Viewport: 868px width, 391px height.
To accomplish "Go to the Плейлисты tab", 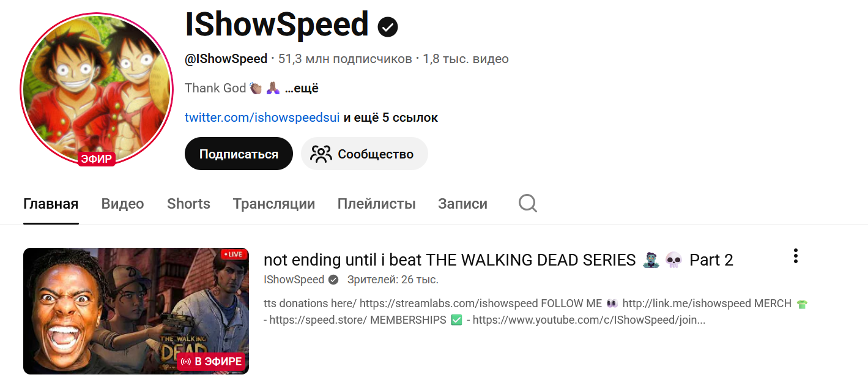I will click(377, 204).
